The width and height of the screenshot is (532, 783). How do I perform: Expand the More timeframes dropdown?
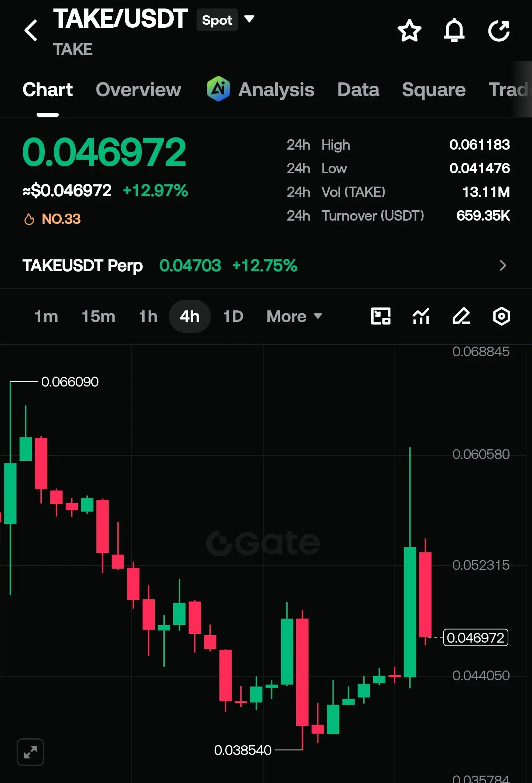(x=294, y=316)
